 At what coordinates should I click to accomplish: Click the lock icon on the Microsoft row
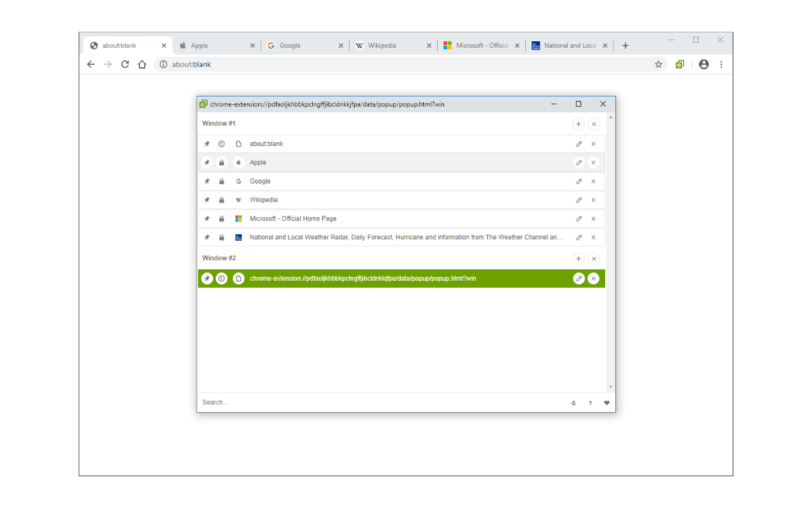[221, 218]
